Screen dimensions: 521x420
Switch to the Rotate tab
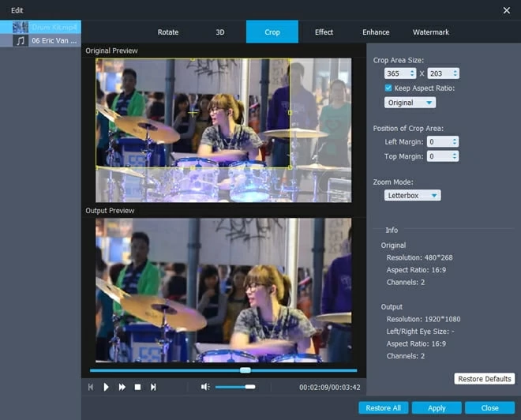click(168, 32)
